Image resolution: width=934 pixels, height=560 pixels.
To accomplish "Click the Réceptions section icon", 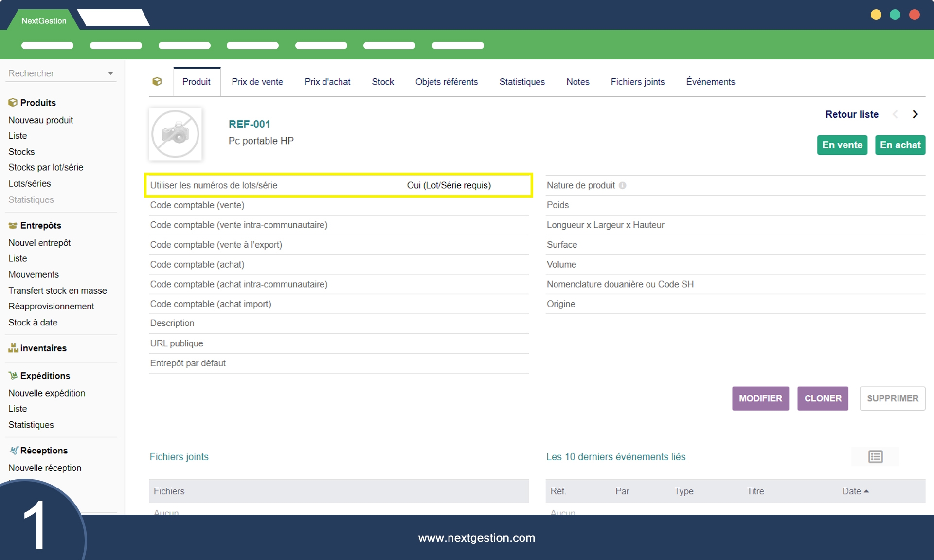I will coord(14,451).
